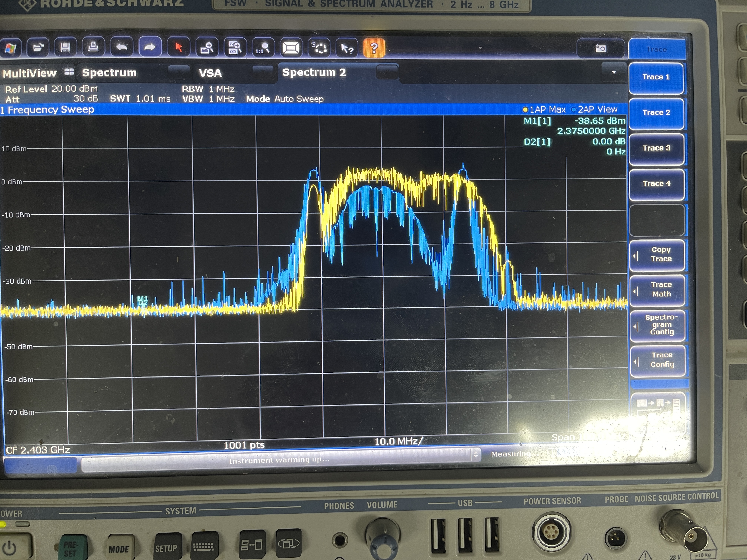Click the VBW 1 MHz setting

pos(208,99)
